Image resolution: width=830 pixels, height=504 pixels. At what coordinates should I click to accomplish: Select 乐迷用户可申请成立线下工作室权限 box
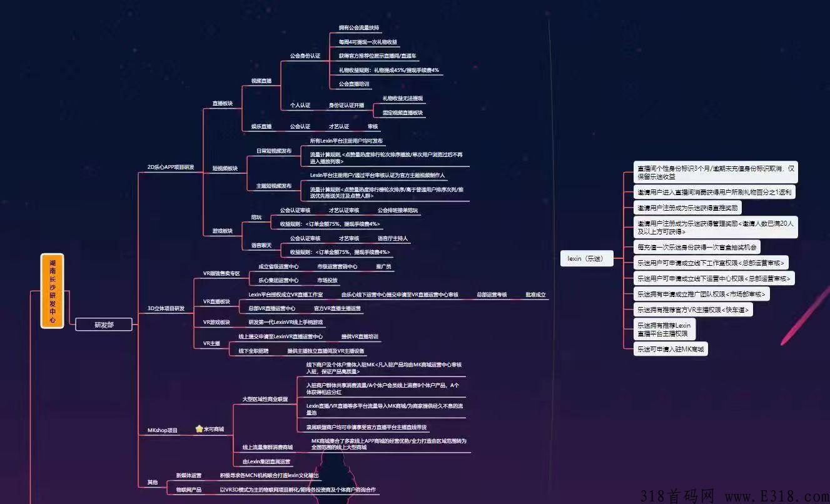(x=711, y=263)
